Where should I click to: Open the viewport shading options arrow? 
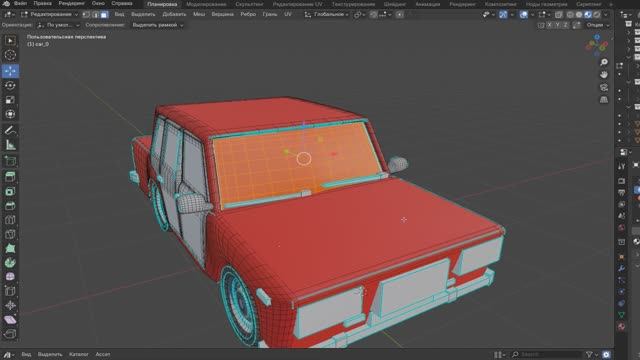(605, 14)
